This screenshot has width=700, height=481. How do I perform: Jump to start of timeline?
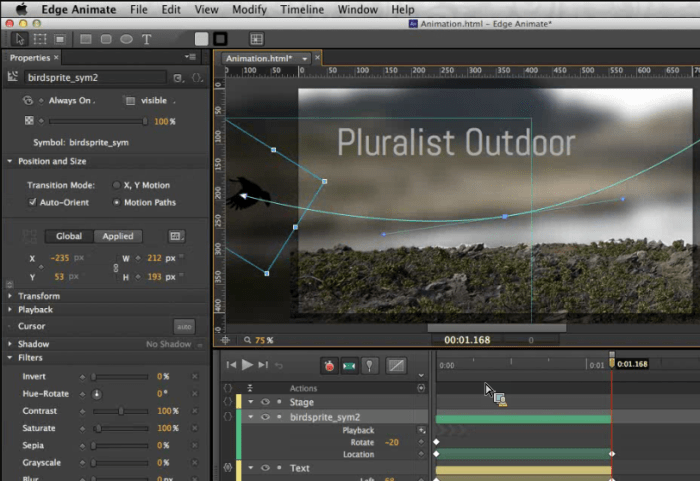[231, 365]
